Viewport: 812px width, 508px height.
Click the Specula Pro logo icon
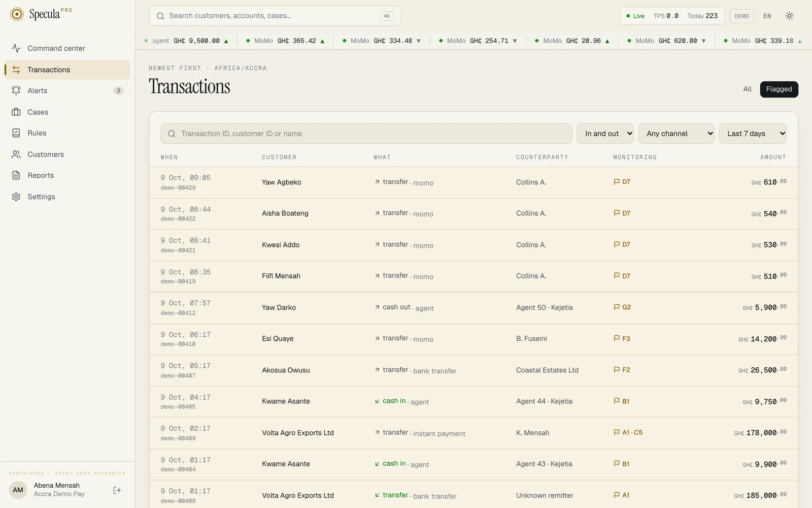[x=17, y=14]
